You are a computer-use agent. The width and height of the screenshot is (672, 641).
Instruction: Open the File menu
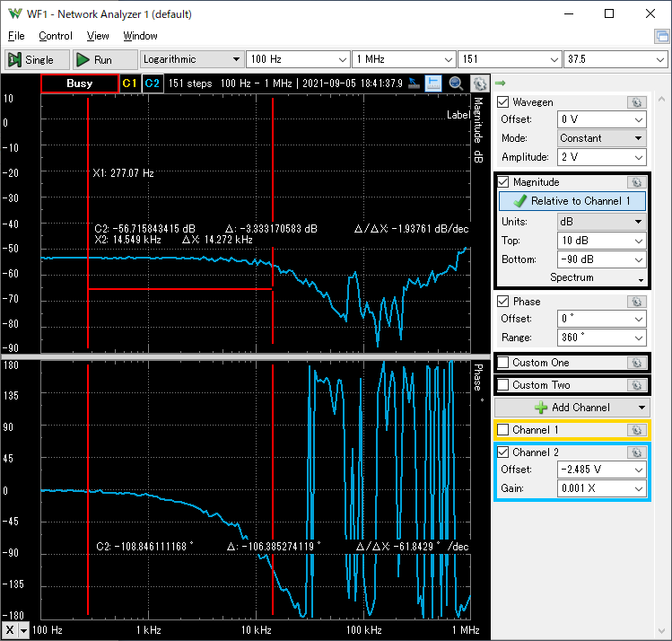tap(16, 36)
